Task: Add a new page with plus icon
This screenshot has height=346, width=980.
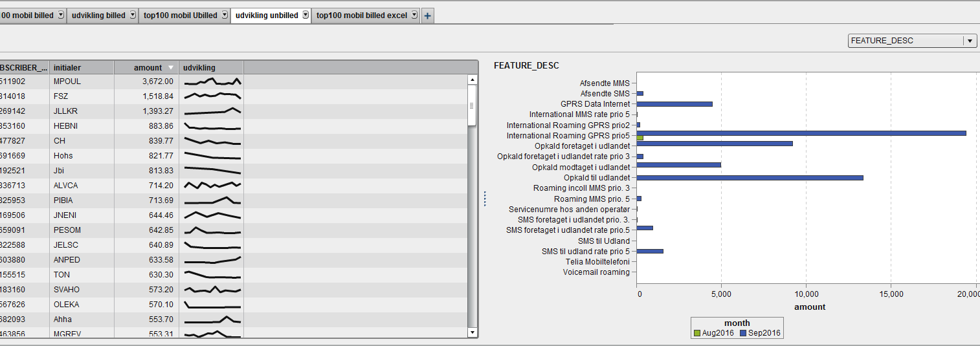Action: click(427, 16)
